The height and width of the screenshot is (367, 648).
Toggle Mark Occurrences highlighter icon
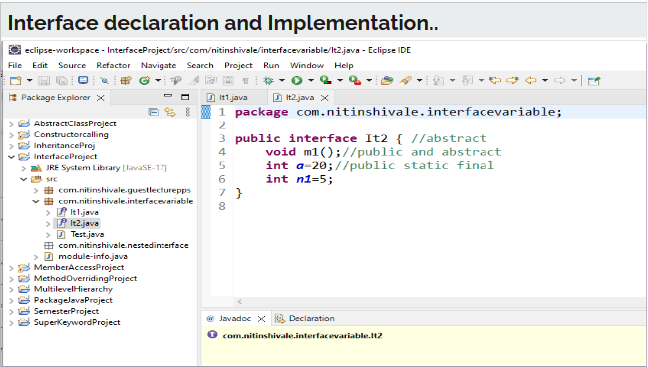coord(194,81)
